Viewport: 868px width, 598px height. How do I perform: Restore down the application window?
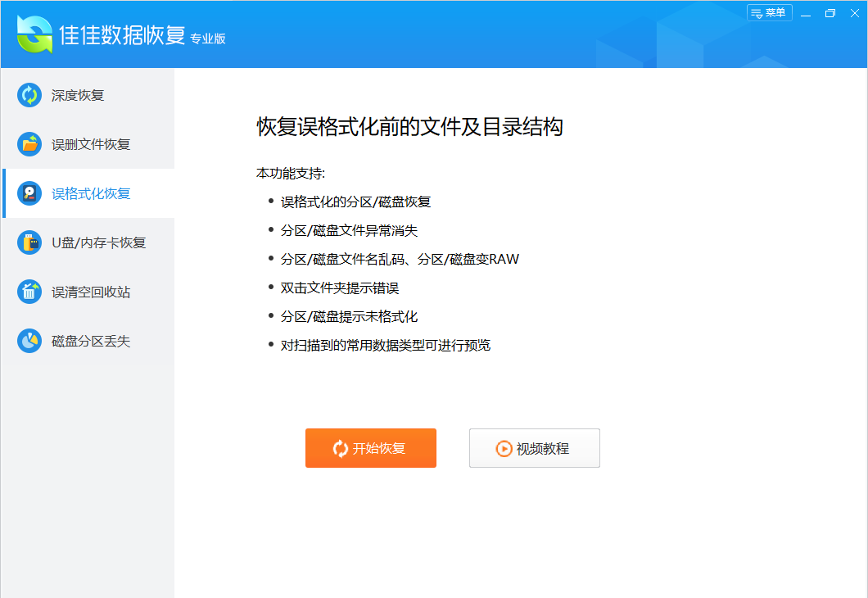830,13
